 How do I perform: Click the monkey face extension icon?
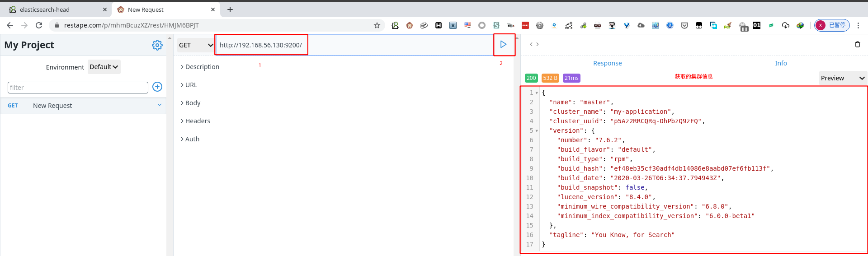click(410, 25)
